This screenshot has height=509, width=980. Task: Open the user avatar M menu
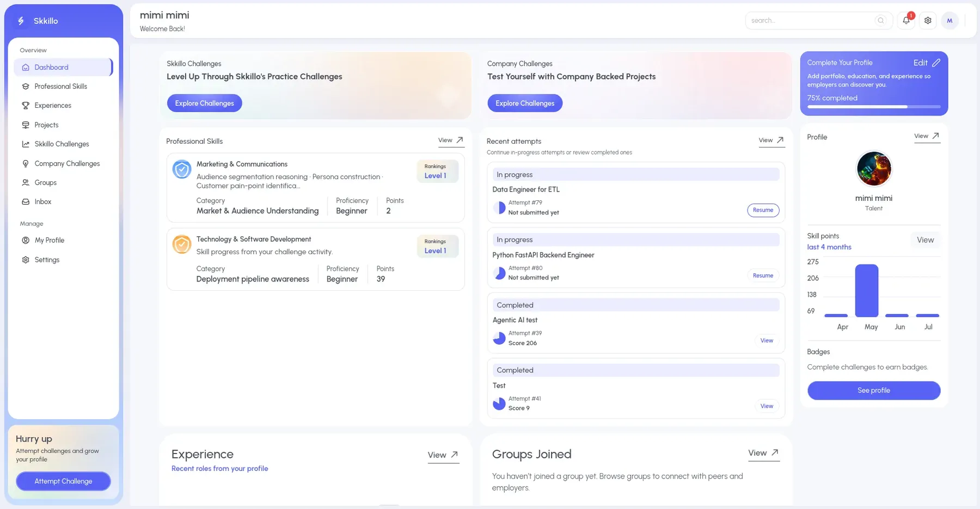coord(950,20)
